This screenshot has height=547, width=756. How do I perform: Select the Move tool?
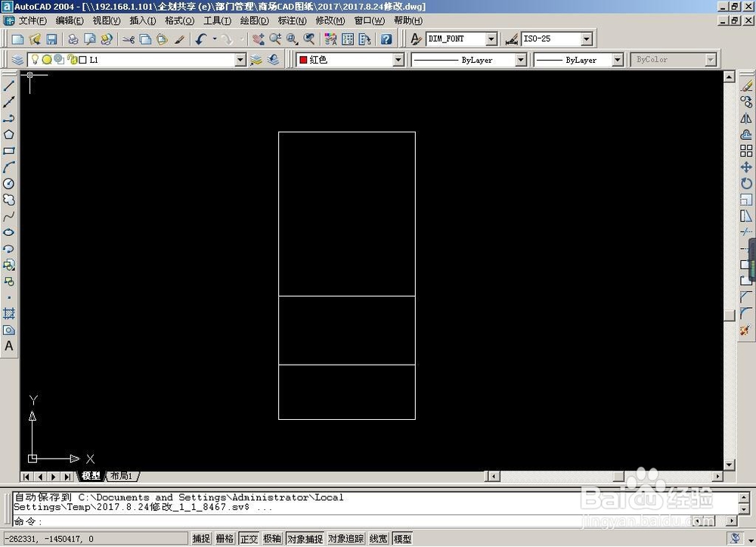pos(746,167)
